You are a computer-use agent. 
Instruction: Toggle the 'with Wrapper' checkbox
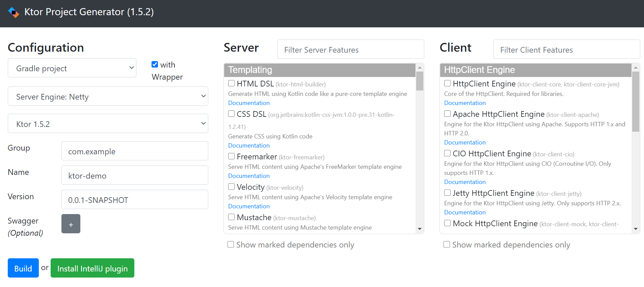coord(155,64)
